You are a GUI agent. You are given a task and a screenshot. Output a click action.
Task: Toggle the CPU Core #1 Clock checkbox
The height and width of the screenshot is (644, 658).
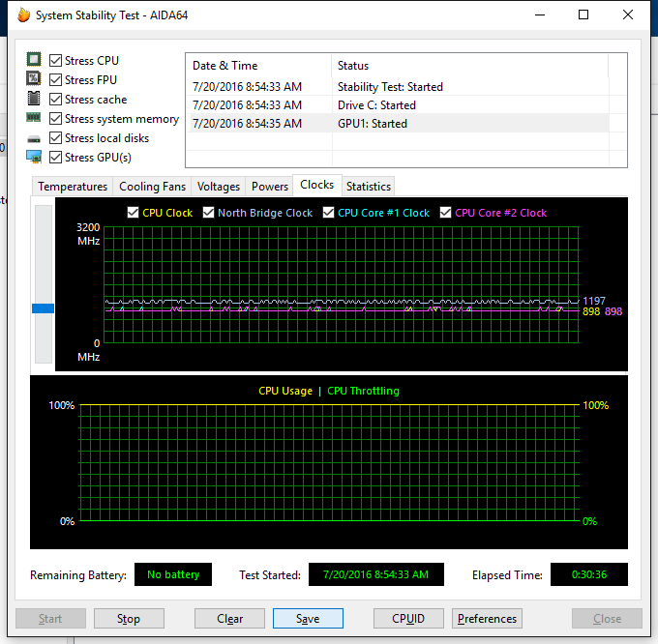point(329,213)
